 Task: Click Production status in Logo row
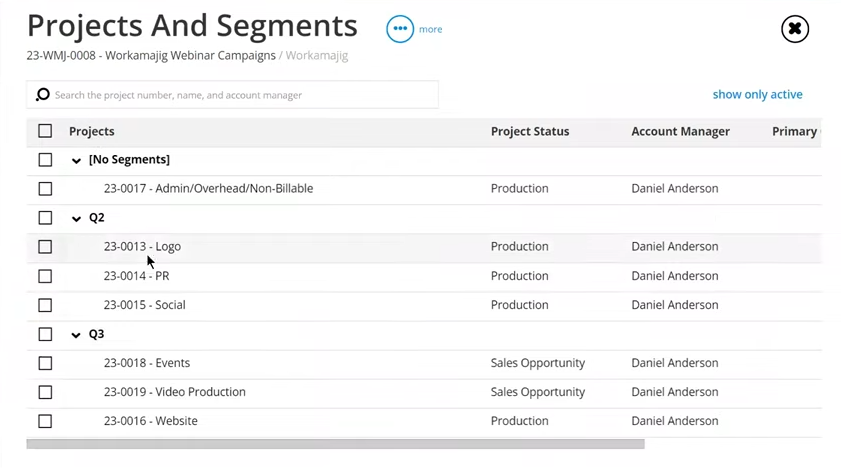click(x=519, y=247)
